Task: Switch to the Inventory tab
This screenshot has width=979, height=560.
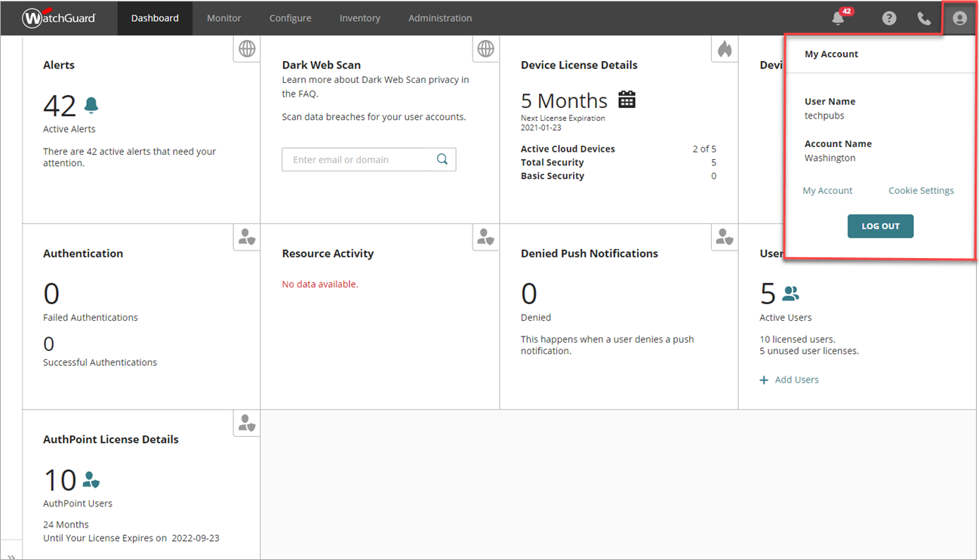Action: 360,18
